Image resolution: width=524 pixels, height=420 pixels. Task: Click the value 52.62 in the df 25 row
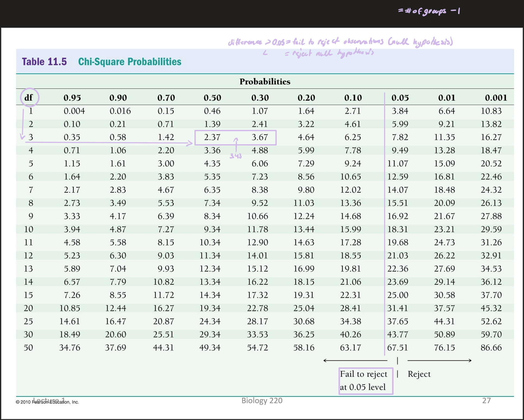[491, 321]
